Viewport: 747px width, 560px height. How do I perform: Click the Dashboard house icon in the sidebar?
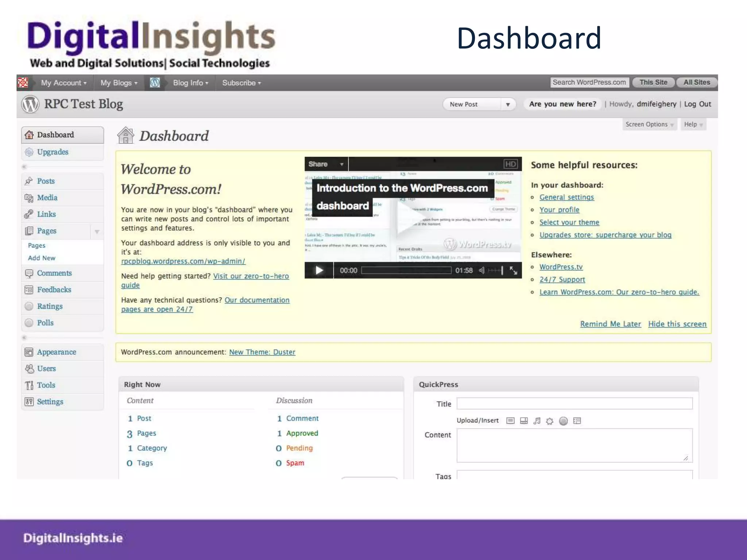click(29, 135)
